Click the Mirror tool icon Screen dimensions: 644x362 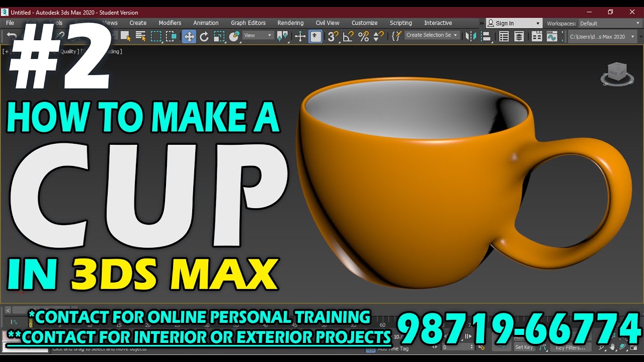[470, 36]
